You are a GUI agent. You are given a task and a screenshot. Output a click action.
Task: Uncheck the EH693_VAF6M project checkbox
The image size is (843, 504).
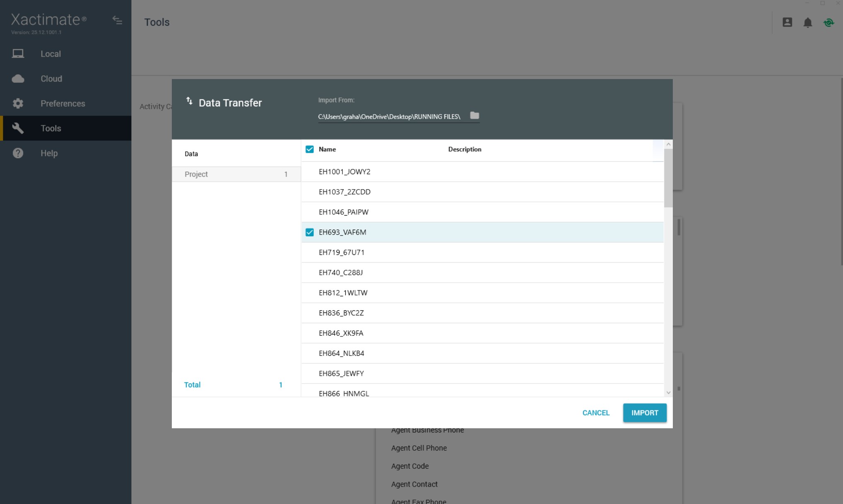(310, 232)
